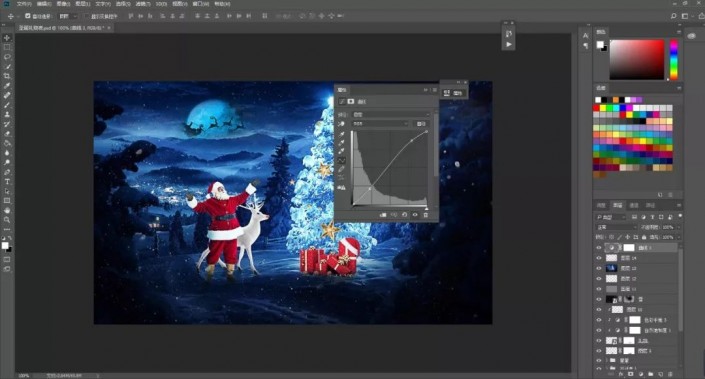Hide the 图层 14 layer

(598, 258)
